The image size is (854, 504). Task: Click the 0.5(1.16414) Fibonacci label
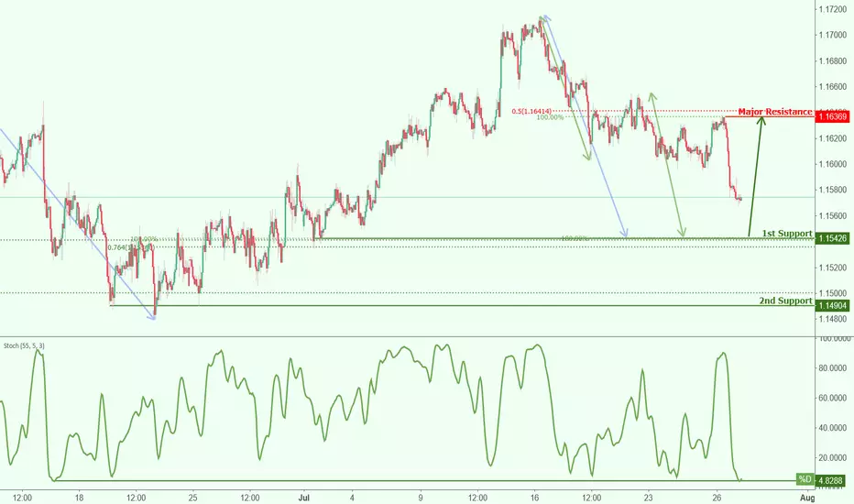[x=531, y=111]
